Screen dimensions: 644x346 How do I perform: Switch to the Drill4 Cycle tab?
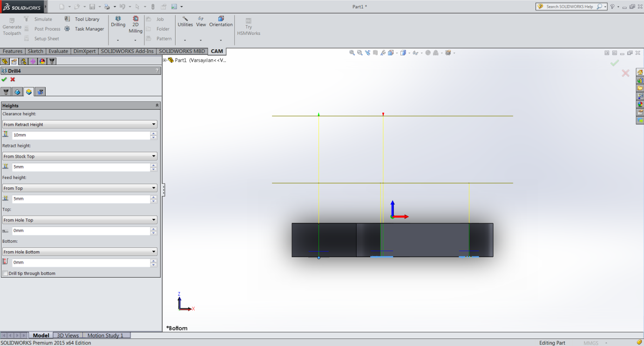pos(41,92)
